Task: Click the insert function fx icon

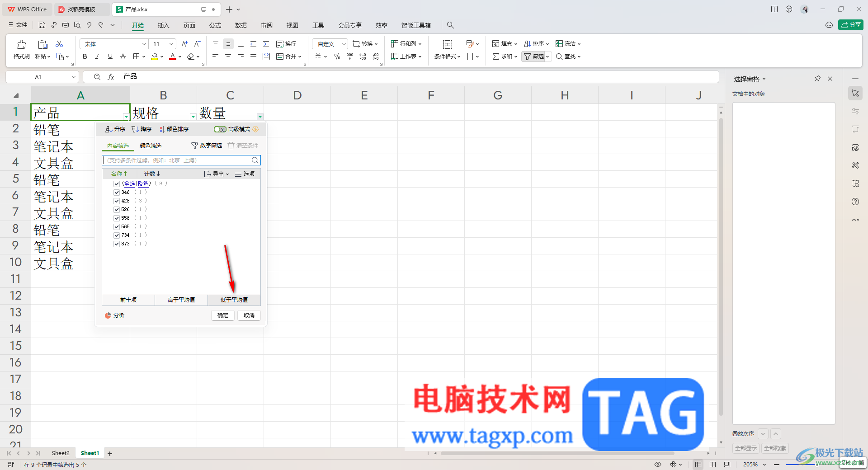Action: tap(111, 77)
